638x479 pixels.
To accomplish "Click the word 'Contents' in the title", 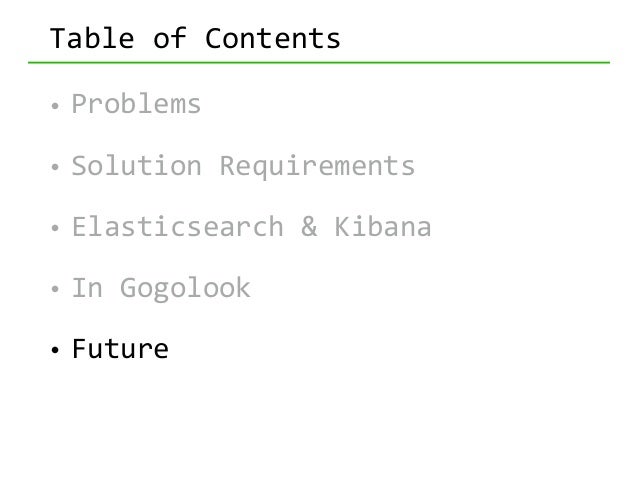I will 273,39.
